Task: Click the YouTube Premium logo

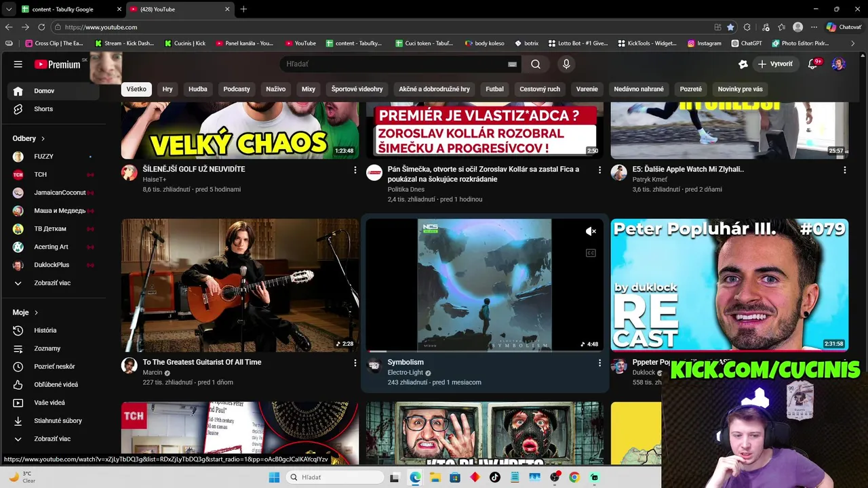Action: click(x=57, y=64)
